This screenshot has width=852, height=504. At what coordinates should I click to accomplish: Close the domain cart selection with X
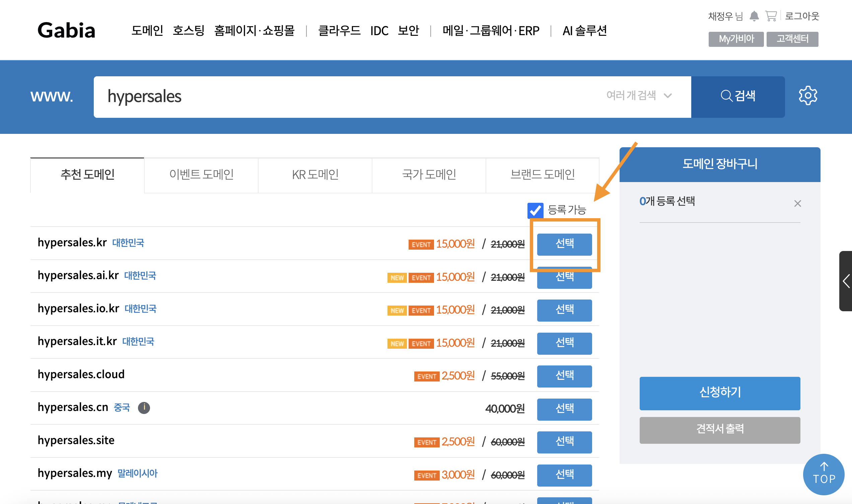point(797,203)
